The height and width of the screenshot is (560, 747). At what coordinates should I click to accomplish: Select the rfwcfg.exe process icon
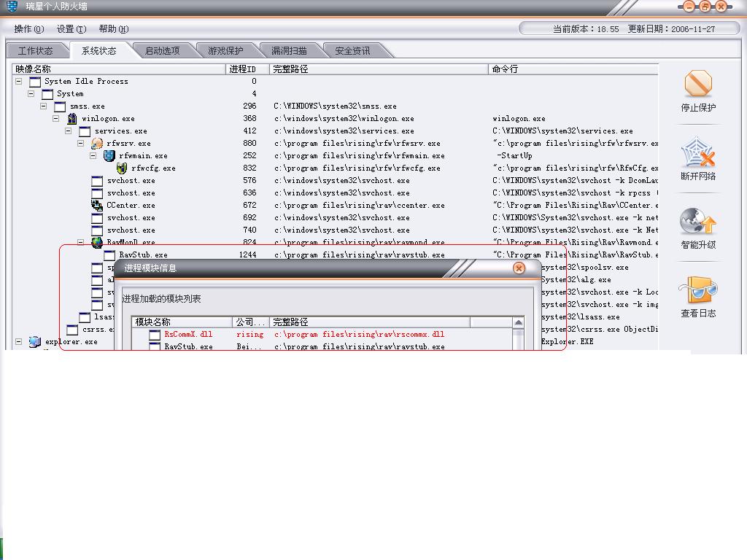pos(122,168)
